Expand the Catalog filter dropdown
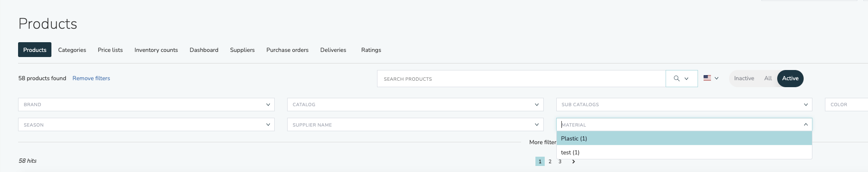The width and height of the screenshot is (868, 172). click(x=415, y=105)
